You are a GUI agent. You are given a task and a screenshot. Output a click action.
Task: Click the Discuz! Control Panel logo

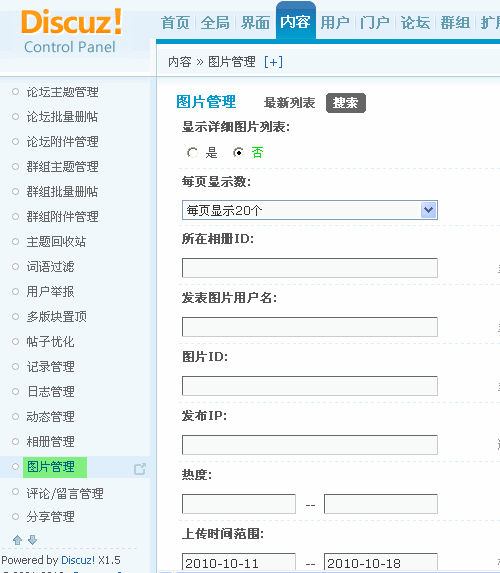click(72, 31)
